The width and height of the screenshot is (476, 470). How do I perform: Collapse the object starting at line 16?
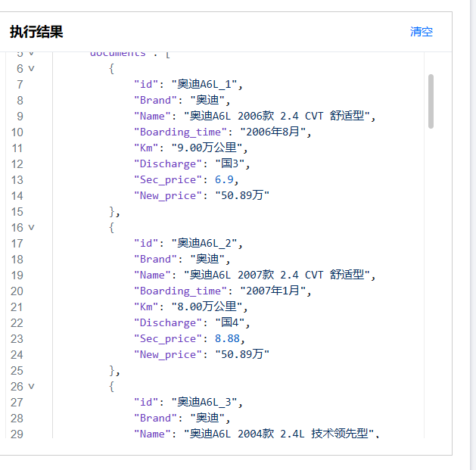pos(31,227)
